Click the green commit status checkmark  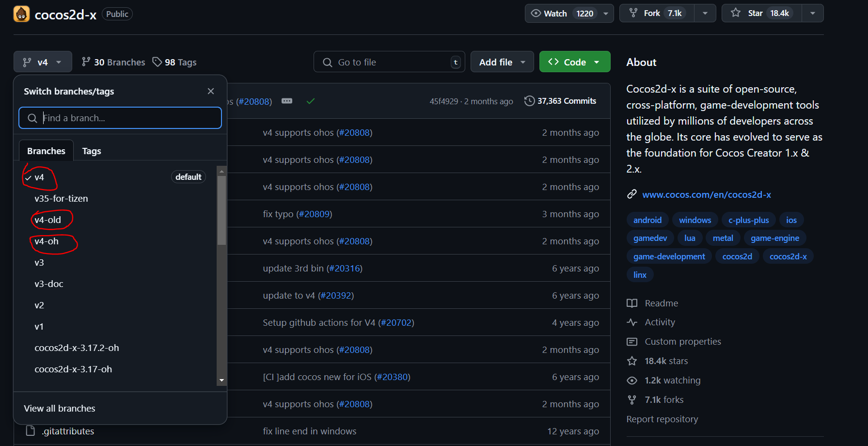(x=311, y=101)
